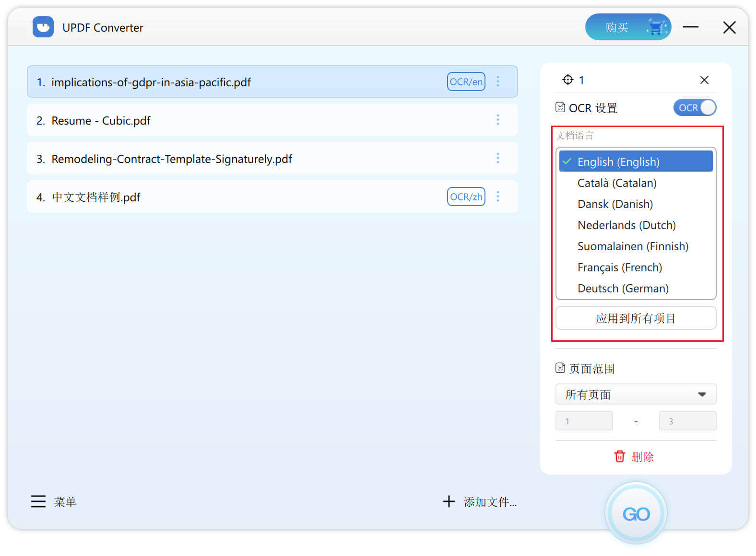Click the end page field showing 3

[687, 421]
